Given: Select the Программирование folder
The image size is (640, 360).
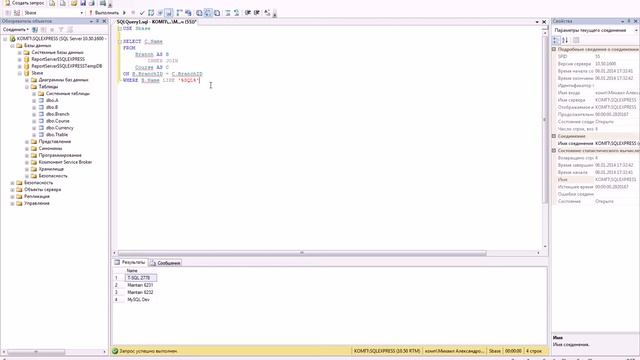Looking at the screenshot, I should tap(60, 156).
